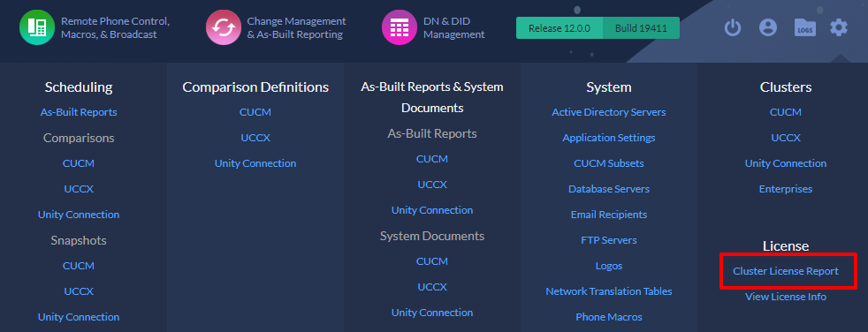The height and width of the screenshot is (332, 868).
Task: Open Unity Connection under Scheduling Comparisons
Action: (x=79, y=215)
